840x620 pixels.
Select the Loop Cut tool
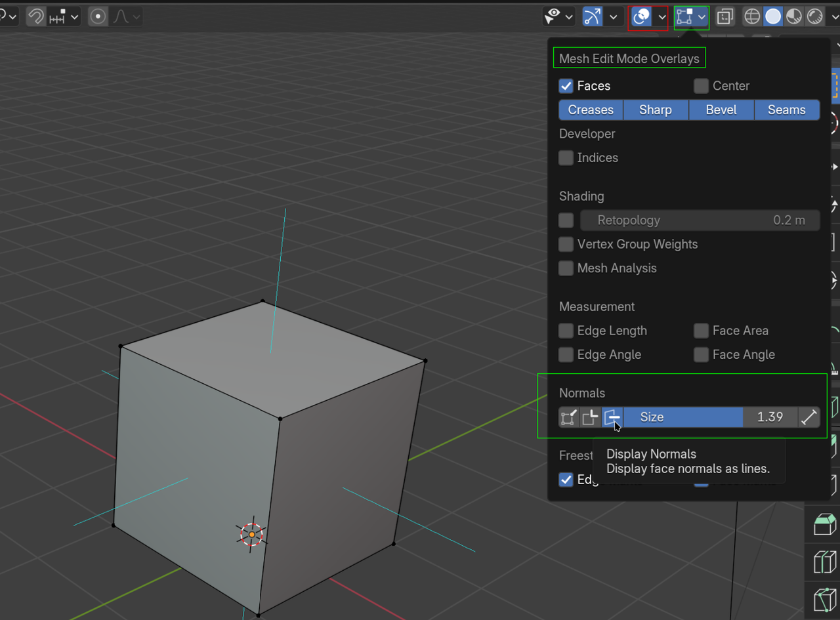[x=824, y=562]
